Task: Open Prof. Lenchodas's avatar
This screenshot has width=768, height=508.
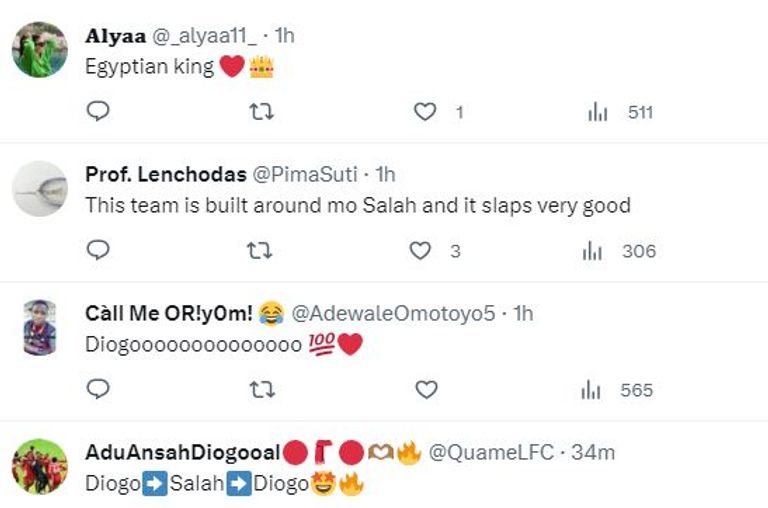Action: (x=39, y=189)
